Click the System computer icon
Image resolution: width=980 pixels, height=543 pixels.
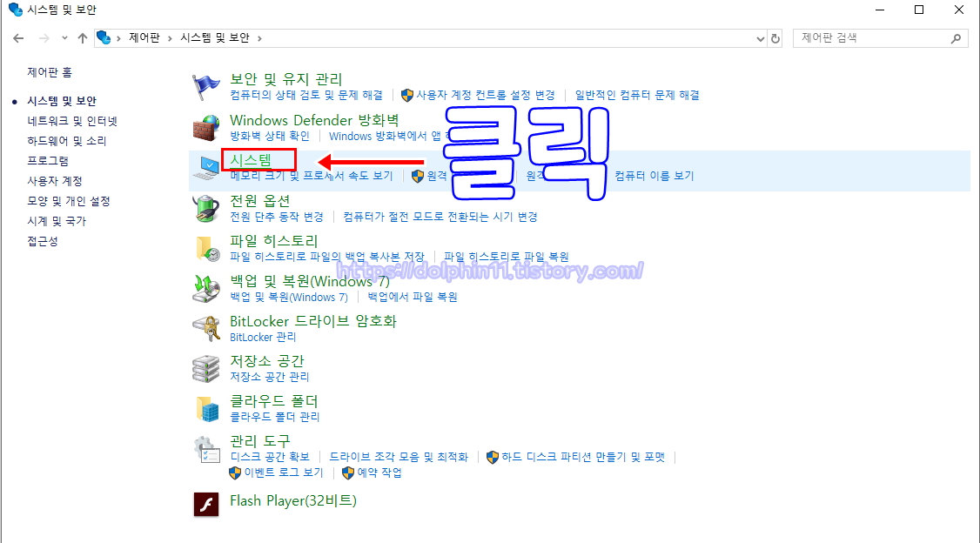click(x=205, y=168)
